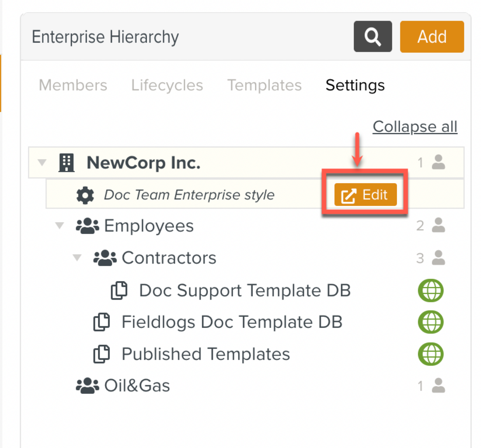Screen dimensions: 481x448
Task: Click the green globe for Fieldlogs Doc Template DB
Action: tap(431, 322)
